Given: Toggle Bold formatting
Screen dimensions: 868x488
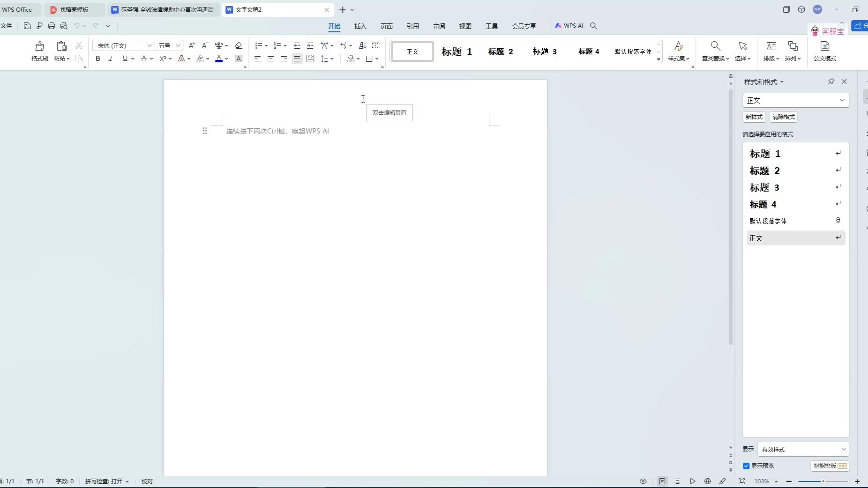Looking at the screenshot, I should 98,59.
